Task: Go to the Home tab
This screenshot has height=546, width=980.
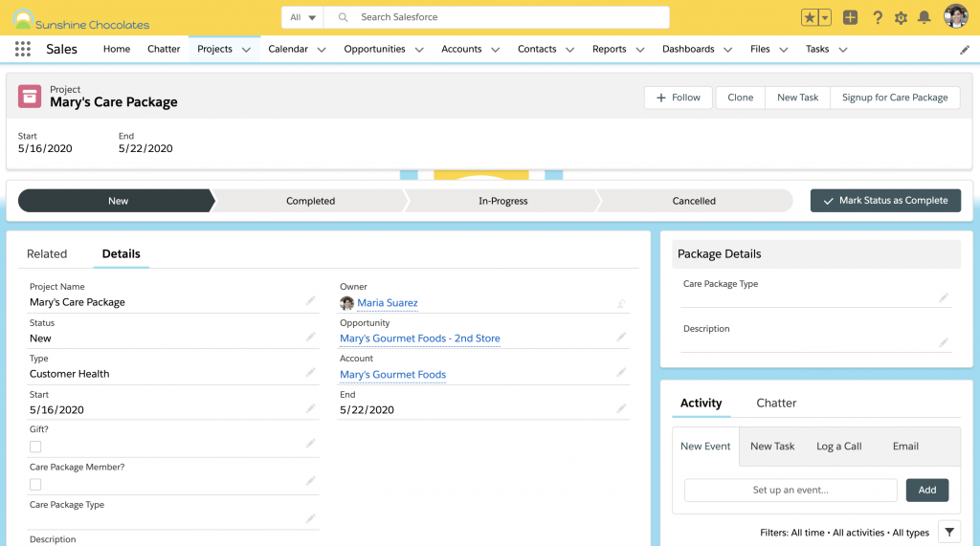Action: click(x=117, y=49)
